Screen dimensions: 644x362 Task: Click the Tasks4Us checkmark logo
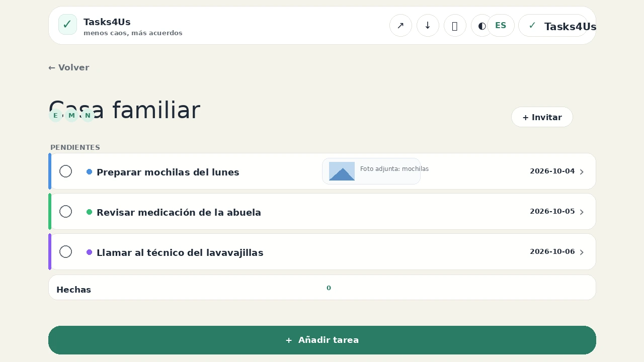coord(67,25)
